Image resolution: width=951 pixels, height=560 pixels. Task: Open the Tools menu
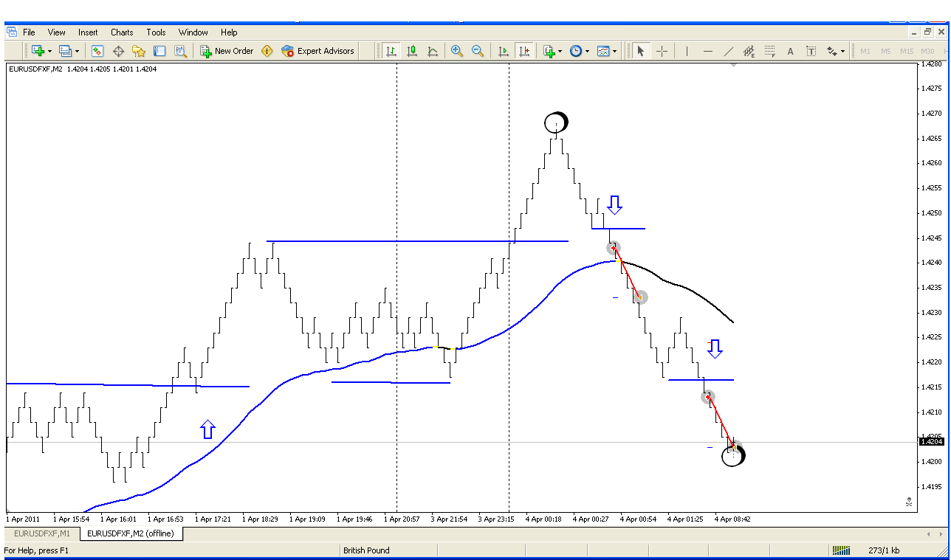tap(156, 32)
